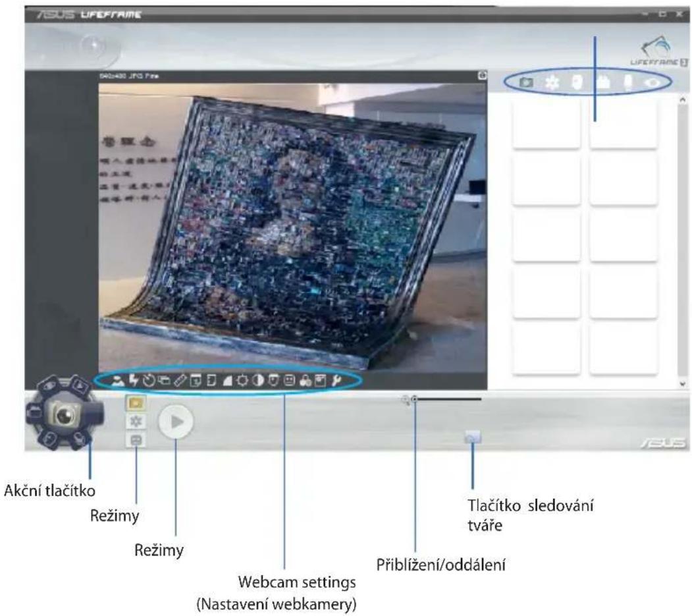Viewport: 692px width, 616px height.
Task: Click the gallery scrollbar up arrow
Action: click(683, 100)
